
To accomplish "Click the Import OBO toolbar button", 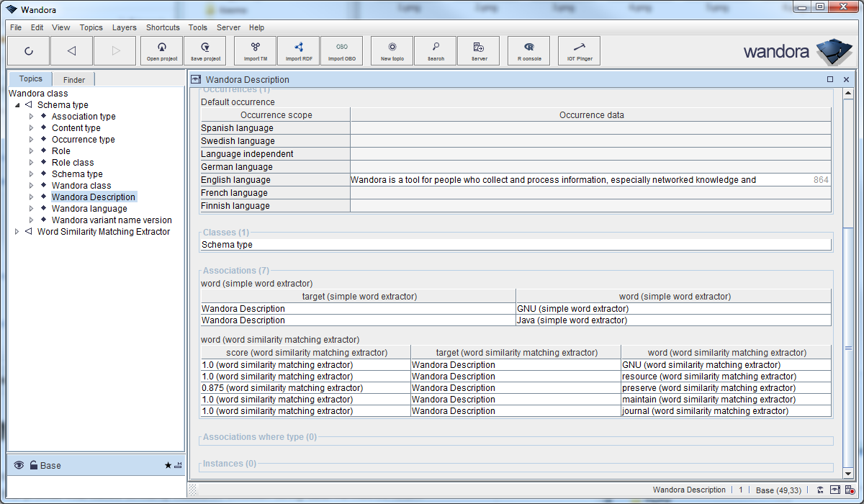I will (x=341, y=51).
